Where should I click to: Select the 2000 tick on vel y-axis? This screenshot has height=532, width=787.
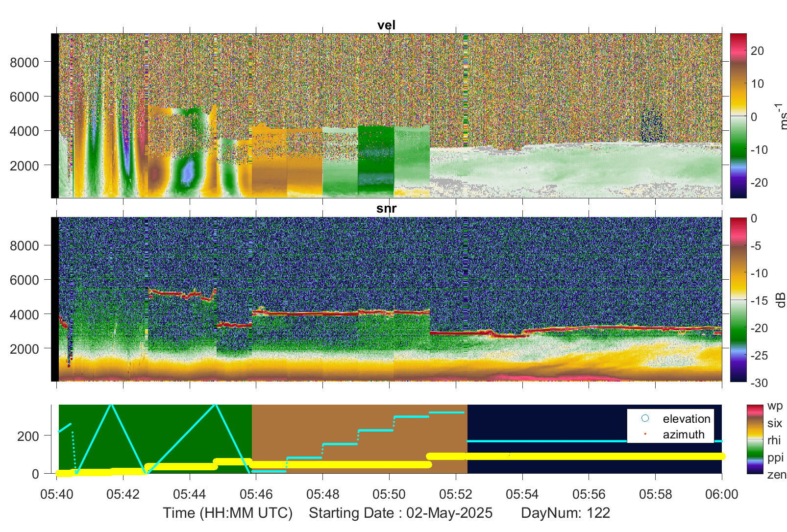(25, 166)
